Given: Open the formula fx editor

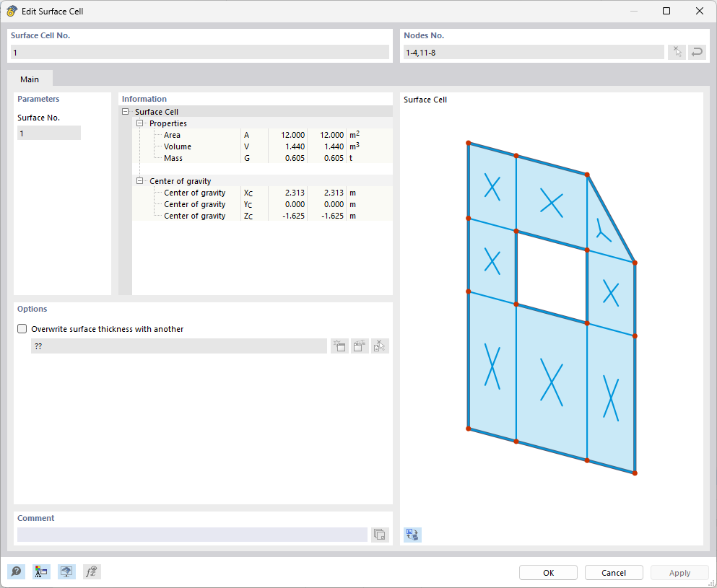Looking at the screenshot, I should (x=91, y=571).
